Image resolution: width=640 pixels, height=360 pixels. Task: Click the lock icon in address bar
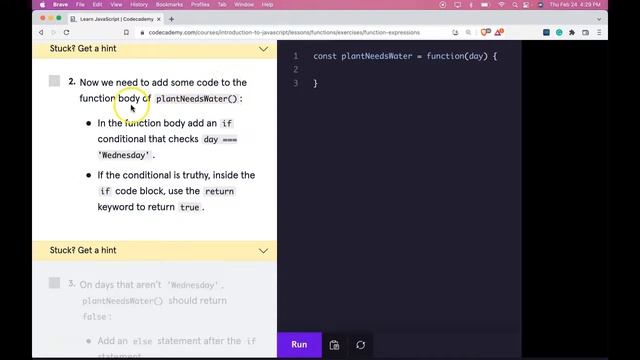[142, 32]
